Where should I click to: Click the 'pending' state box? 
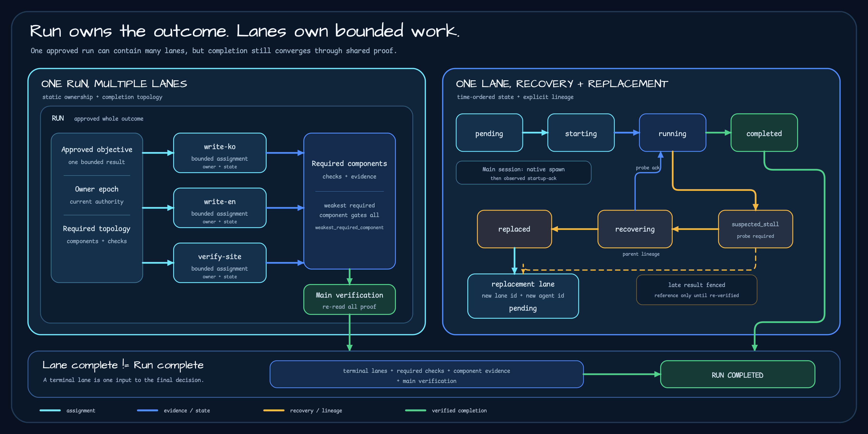(489, 133)
